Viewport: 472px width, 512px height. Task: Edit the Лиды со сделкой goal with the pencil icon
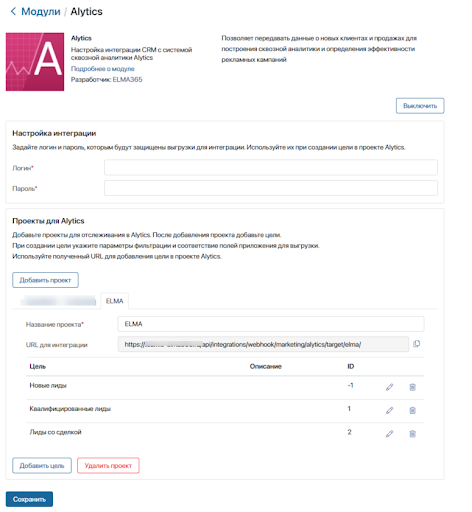pos(389,433)
